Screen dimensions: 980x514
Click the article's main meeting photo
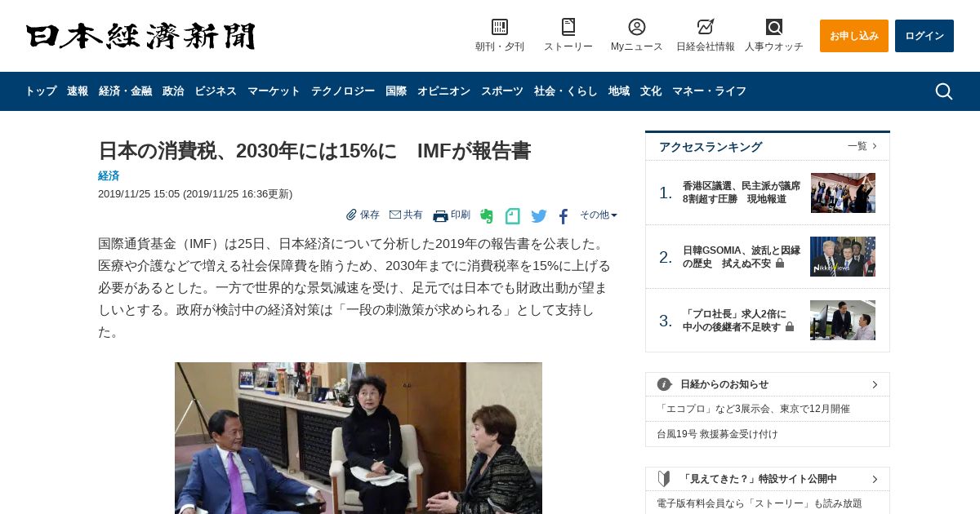coord(359,438)
